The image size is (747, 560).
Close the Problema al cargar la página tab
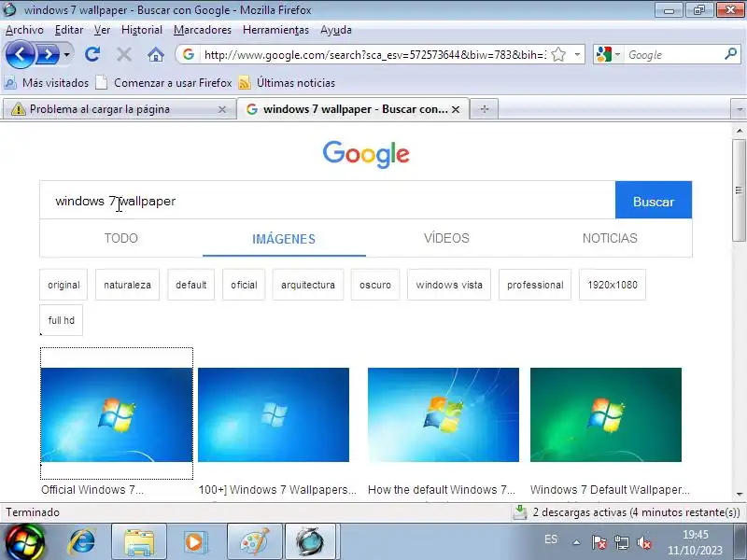pyautogui.click(x=221, y=109)
